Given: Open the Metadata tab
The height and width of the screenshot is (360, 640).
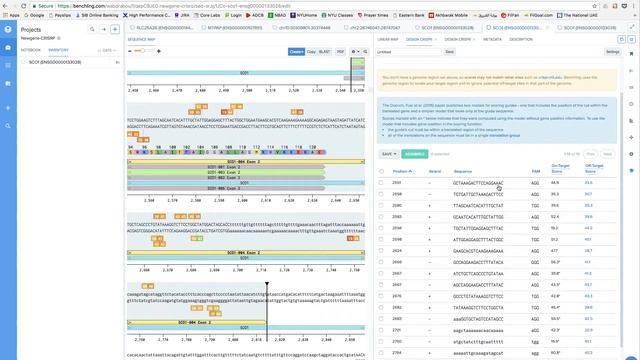Looking at the screenshot, I should [x=492, y=40].
